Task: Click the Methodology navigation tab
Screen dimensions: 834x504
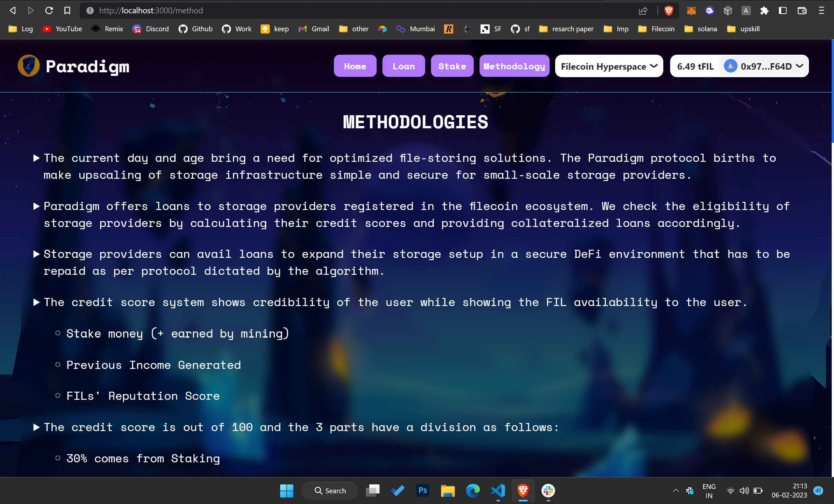Action: coord(514,66)
